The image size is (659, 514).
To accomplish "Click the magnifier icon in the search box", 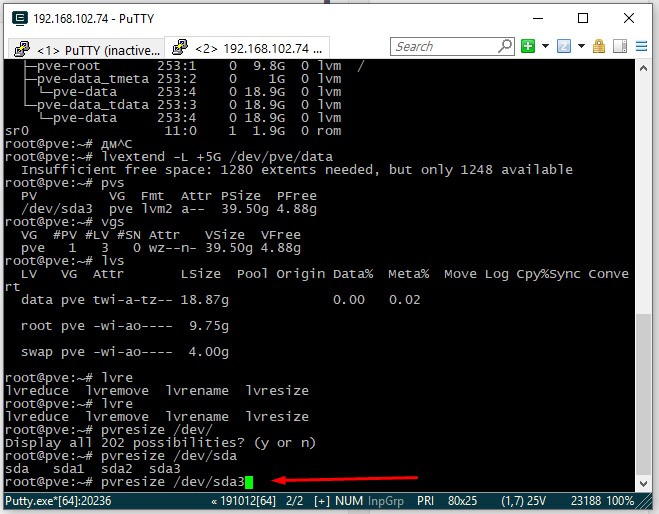I will tap(505, 46).
